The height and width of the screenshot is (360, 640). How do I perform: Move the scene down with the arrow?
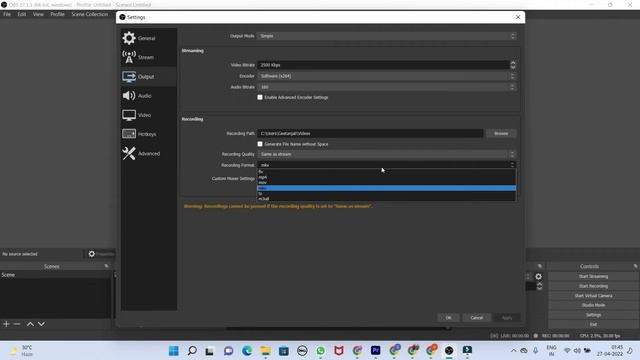tap(41, 324)
